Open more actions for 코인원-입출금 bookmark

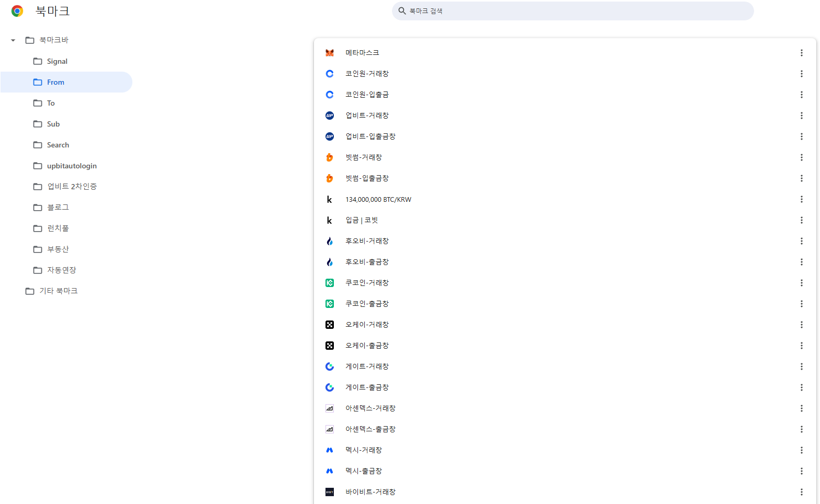801,95
